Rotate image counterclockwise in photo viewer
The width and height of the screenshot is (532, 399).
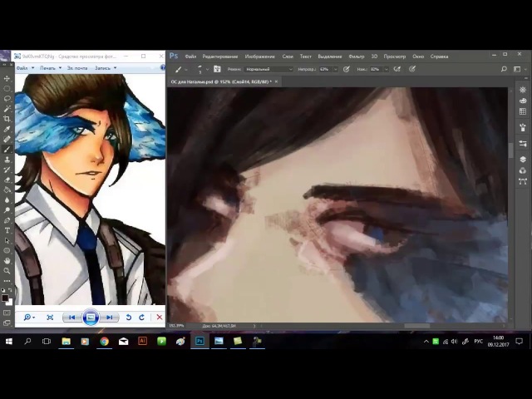pos(129,318)
